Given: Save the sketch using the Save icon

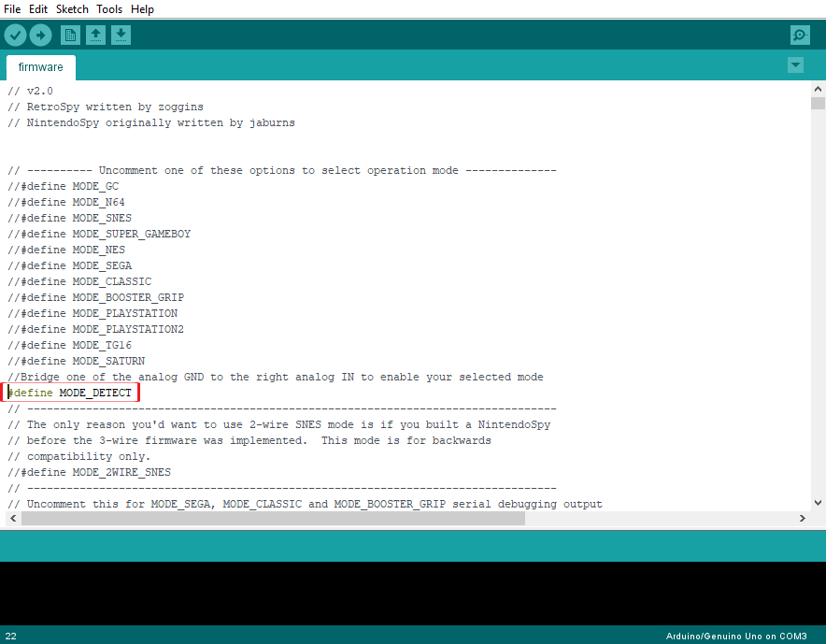Looking at the screenshot, I should tap(121, 35).
